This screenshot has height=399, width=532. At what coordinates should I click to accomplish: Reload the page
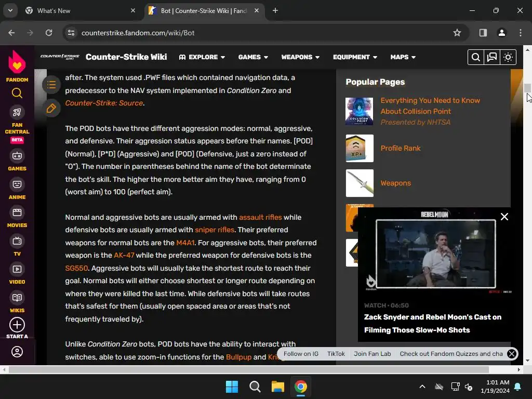[49, 33]
